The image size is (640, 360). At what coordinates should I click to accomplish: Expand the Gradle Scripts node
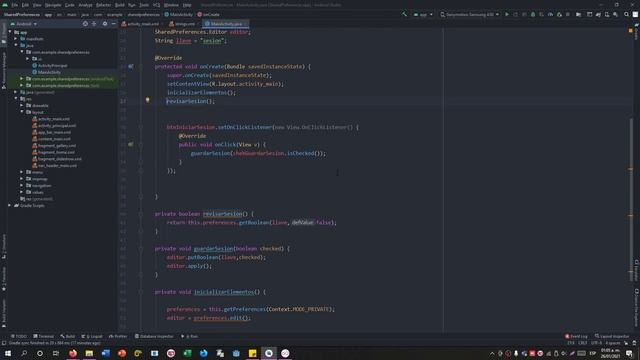pos(10,205)
